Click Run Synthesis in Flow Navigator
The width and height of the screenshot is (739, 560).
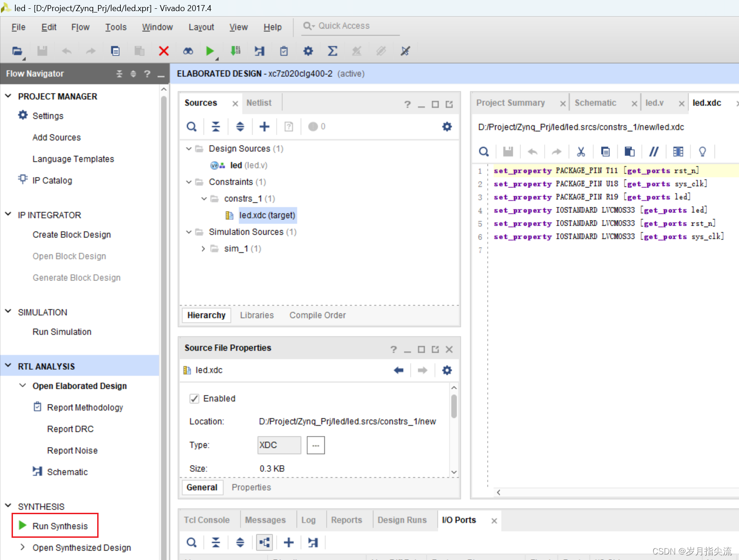pyautogui.click(x=60, y=526)
